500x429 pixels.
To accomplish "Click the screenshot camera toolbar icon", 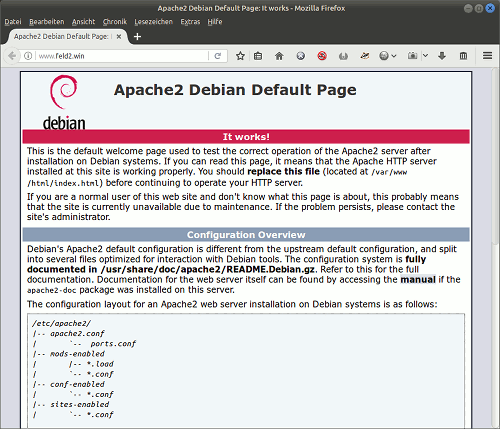I will pyautogui.click(x=412, y=56).
